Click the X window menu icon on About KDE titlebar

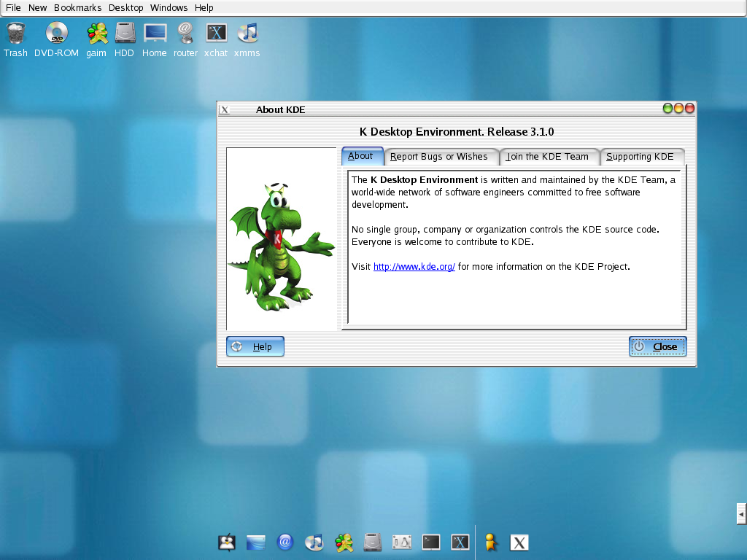point(225,109)
